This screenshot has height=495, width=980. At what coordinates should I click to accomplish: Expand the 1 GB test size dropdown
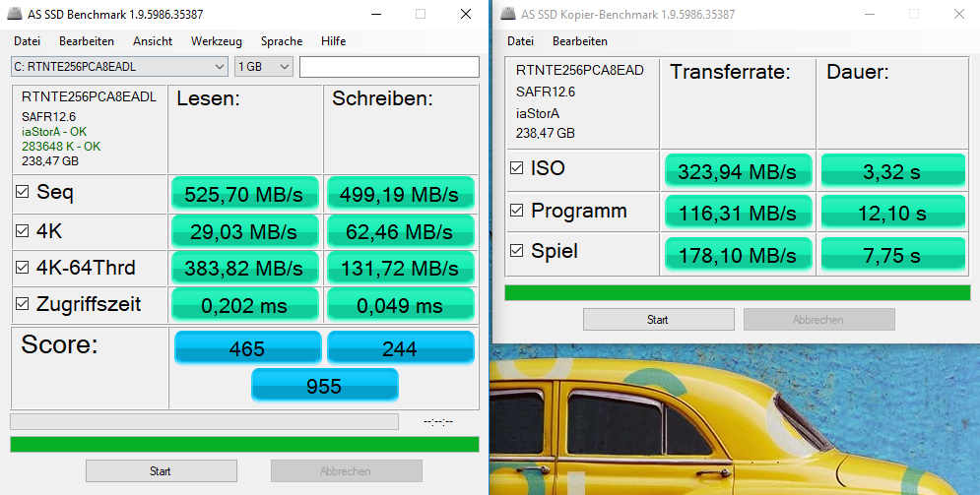tap(264, 66)
